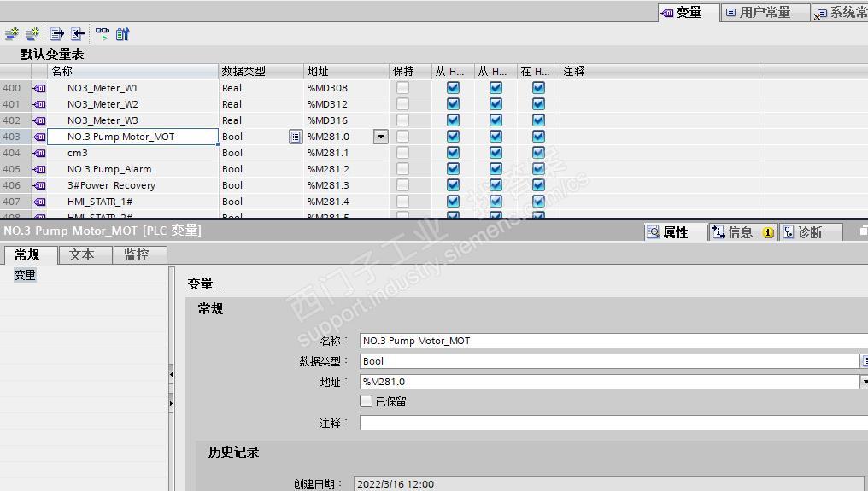Uncheck first 从 H... box for cm3
This screenshot has height=491, width=868.
(453, 153)
